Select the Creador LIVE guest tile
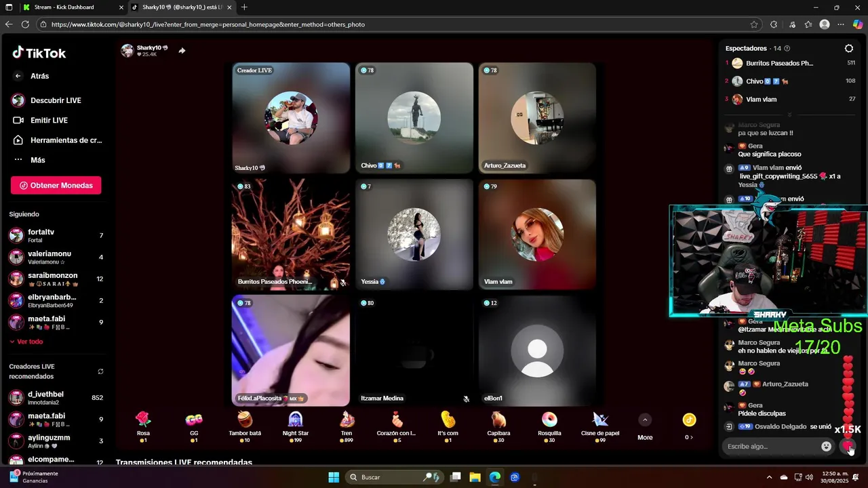The image size is (868, 488). [x=291, y=118]
